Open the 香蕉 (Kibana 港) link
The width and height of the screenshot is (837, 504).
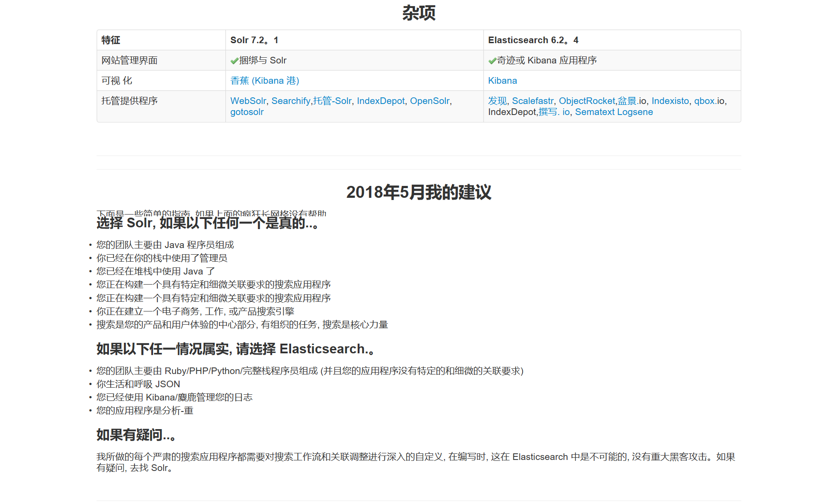point(265,81)
